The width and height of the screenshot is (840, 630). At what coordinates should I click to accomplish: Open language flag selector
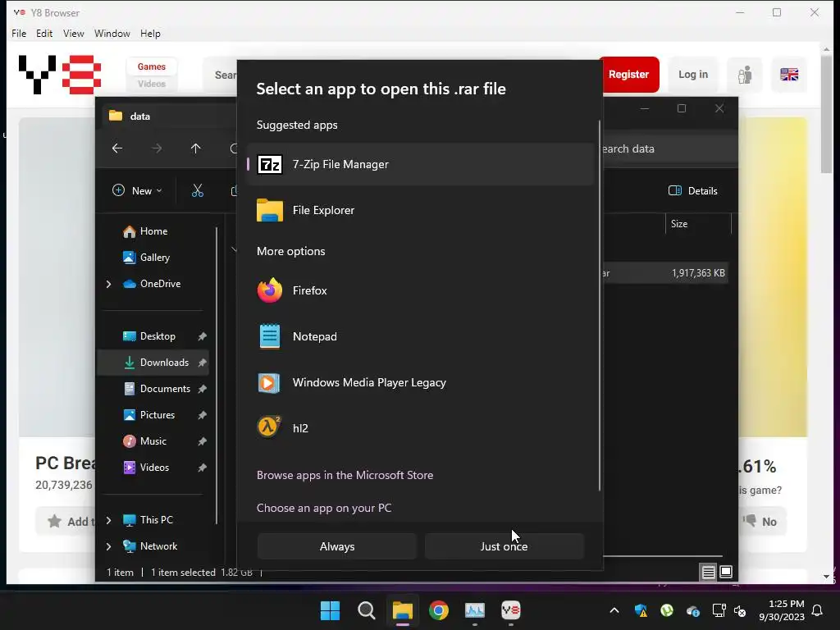point(789,75)
